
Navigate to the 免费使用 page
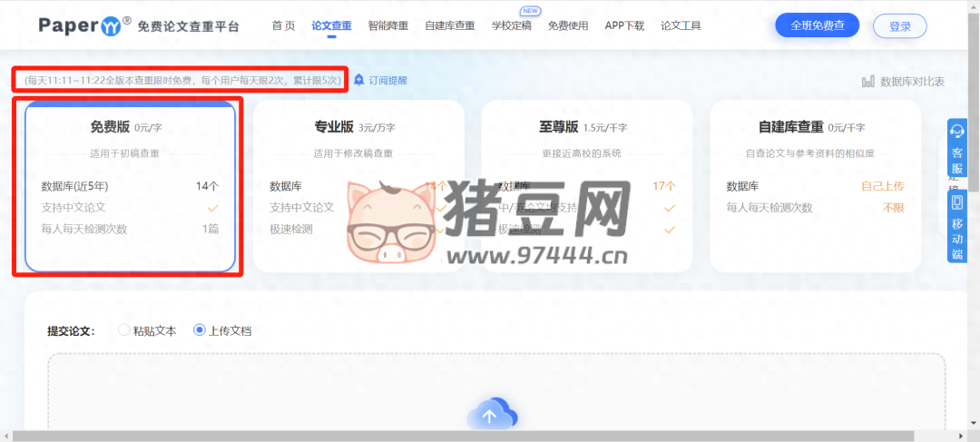[568, 25]
